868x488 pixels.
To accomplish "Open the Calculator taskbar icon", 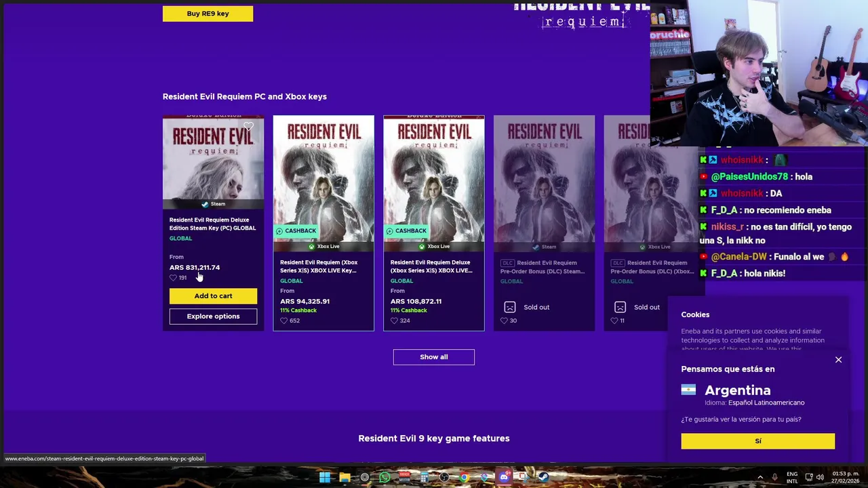I will point(425,477).
